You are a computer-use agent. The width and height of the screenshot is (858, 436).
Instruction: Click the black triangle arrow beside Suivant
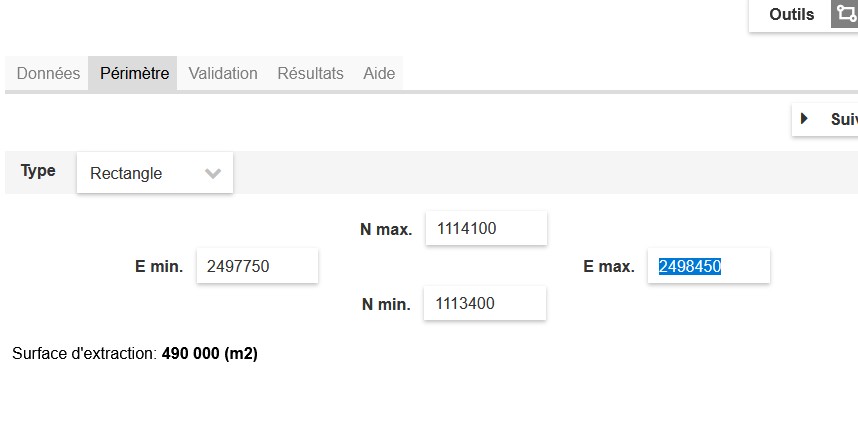(804, 119)
